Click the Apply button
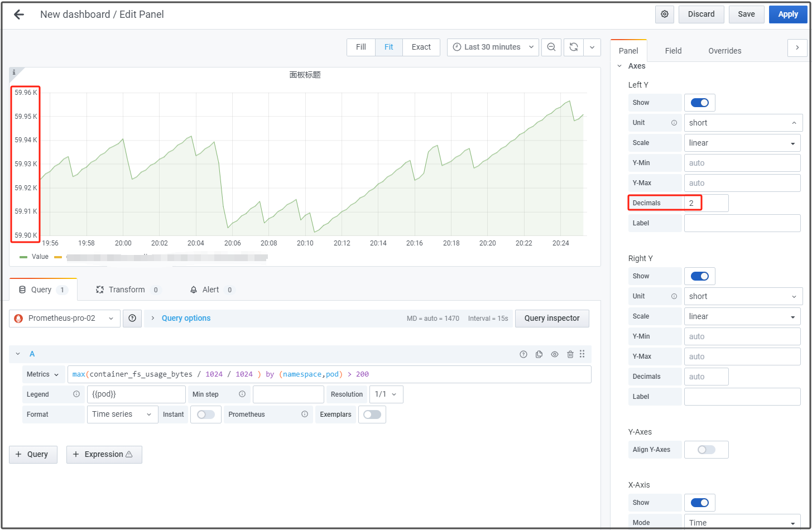This screenshot has height=530, width=812. (x=787, y=15)
